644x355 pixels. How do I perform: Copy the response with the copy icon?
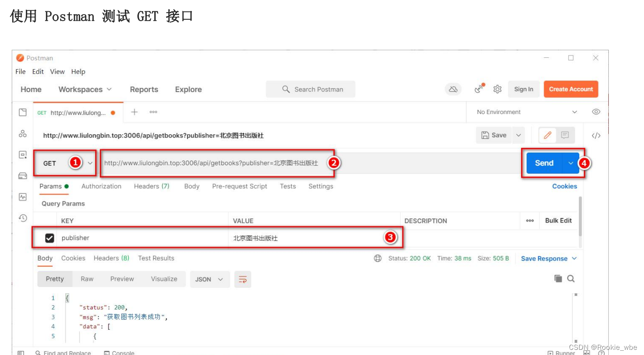click(x=558, y=278)
